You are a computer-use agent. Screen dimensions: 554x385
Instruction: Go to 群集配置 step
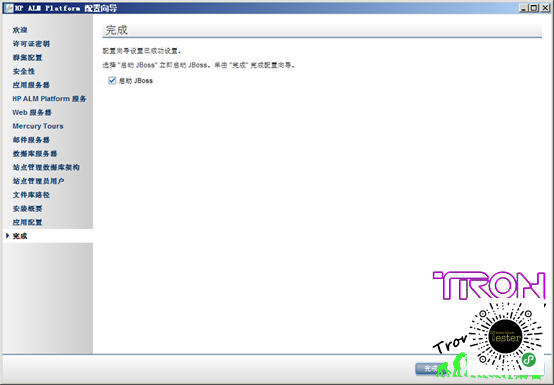tap(28, 58)
